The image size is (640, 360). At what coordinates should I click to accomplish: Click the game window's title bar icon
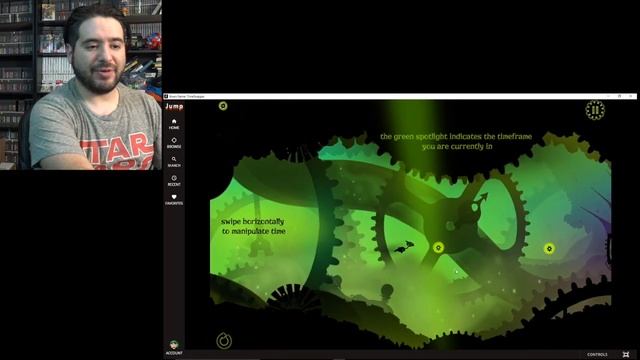[x=166, y=96]
